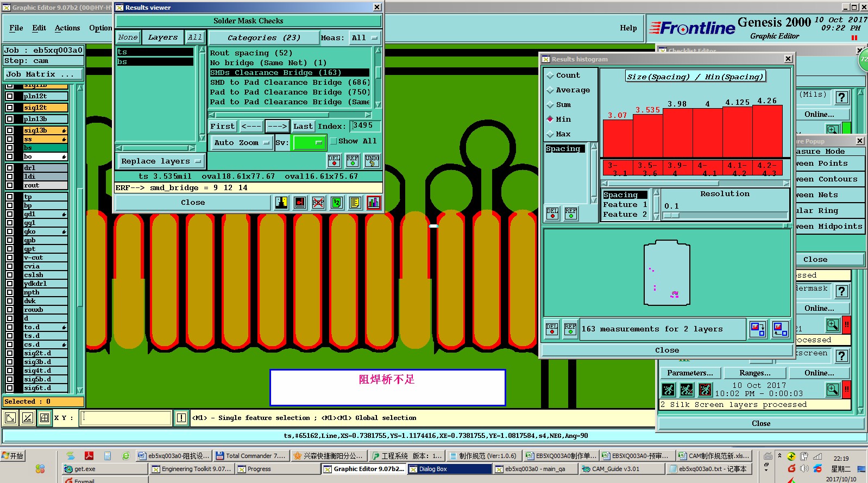This screenshot has height=483, width=868.
Task: Toggle visibility box of drl layer
Action: 10,168
